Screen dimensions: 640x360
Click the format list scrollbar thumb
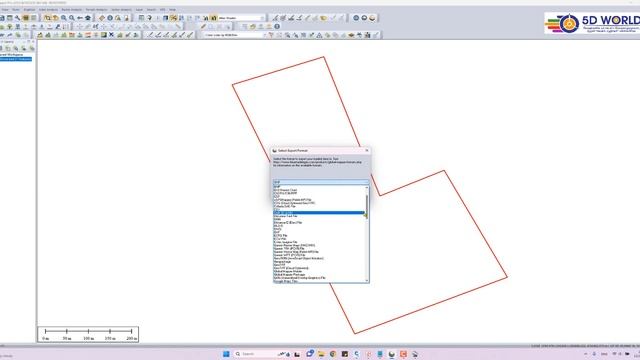coord(367,207)
